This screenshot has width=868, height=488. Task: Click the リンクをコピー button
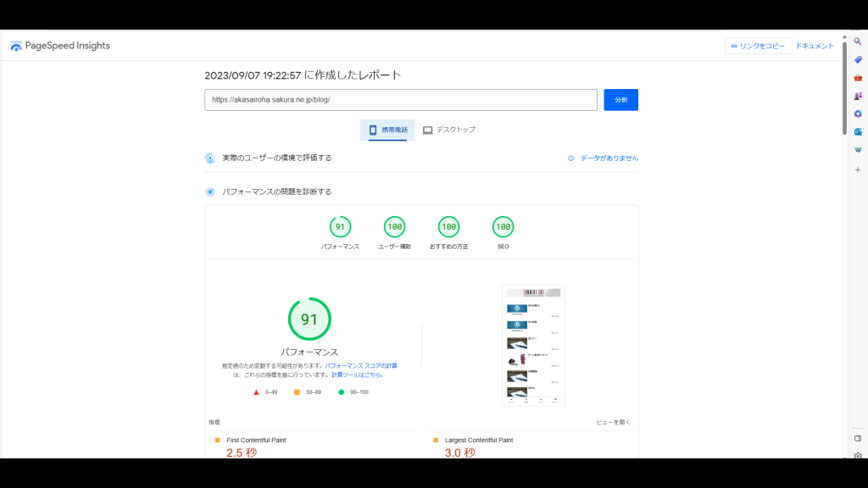(x=758, y=46)
